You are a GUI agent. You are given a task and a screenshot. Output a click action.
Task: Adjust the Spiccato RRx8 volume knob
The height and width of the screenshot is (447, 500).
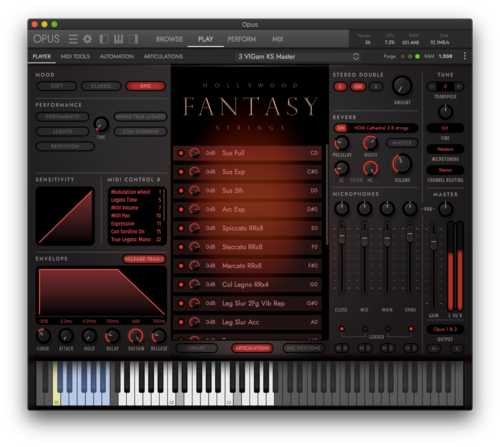point(194,228)
